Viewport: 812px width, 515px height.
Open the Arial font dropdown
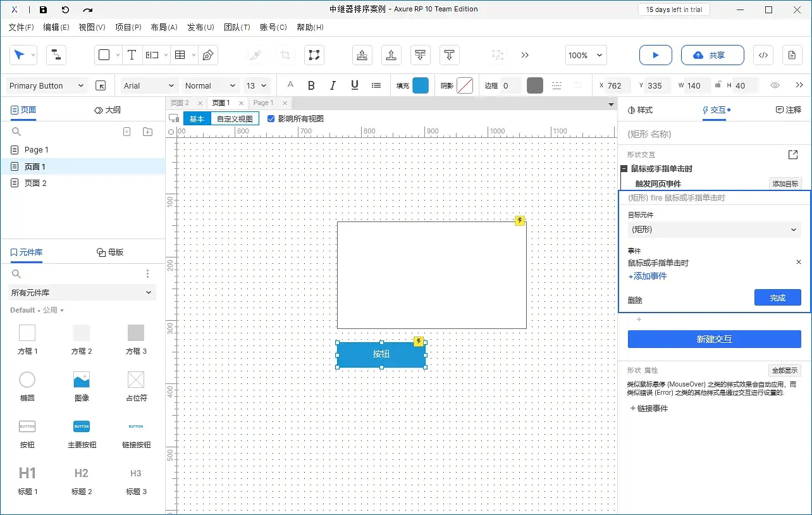pyautogui.click(x=149, y=85)
